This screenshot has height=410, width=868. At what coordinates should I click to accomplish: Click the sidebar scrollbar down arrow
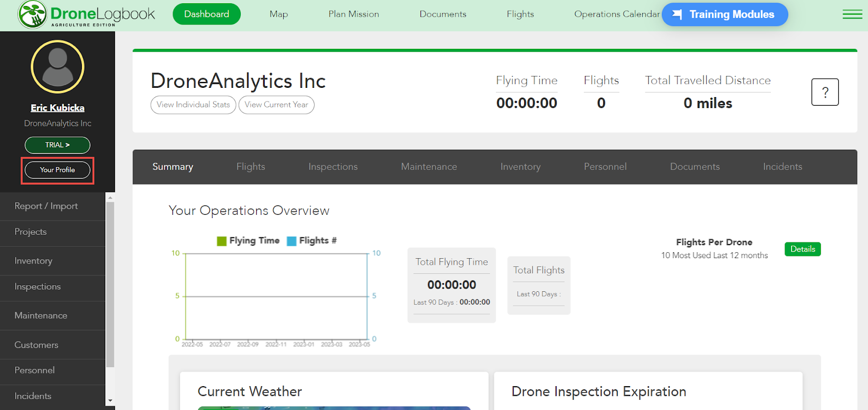point(110,401)
